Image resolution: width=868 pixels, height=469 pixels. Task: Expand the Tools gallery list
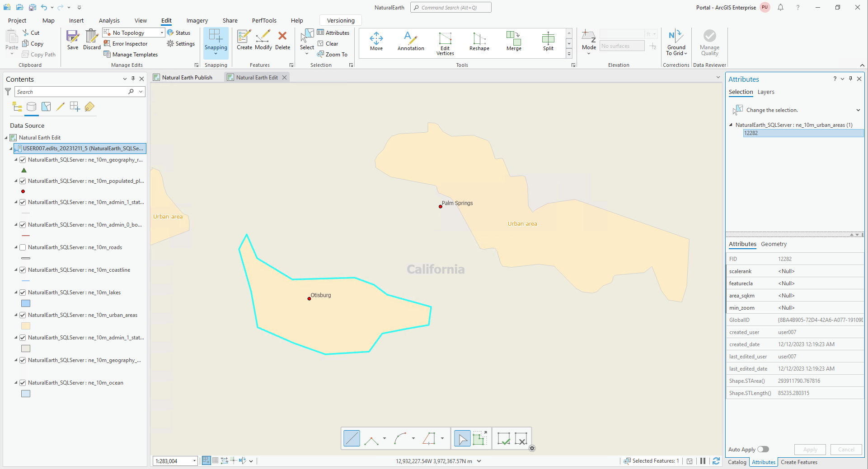(x=569, y=54)
